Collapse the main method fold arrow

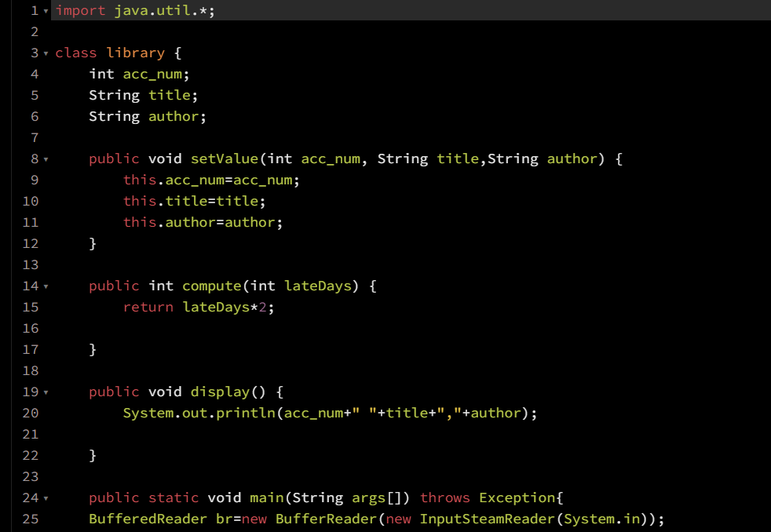46,497
